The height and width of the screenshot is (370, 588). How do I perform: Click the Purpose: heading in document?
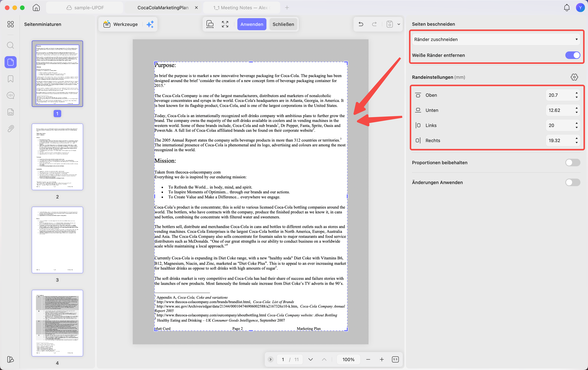point(165,65)
